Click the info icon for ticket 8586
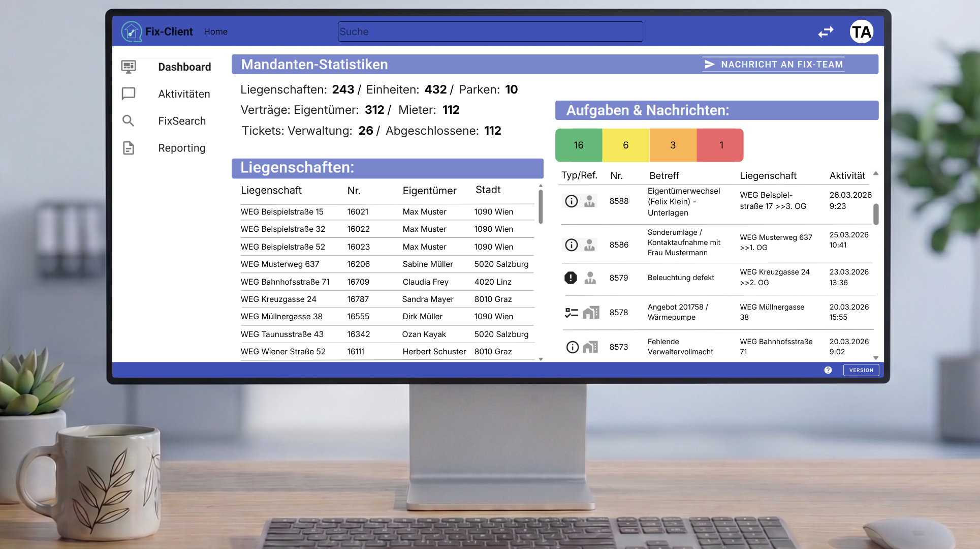The height and width of the screenshot is (549, 980). 572,245
